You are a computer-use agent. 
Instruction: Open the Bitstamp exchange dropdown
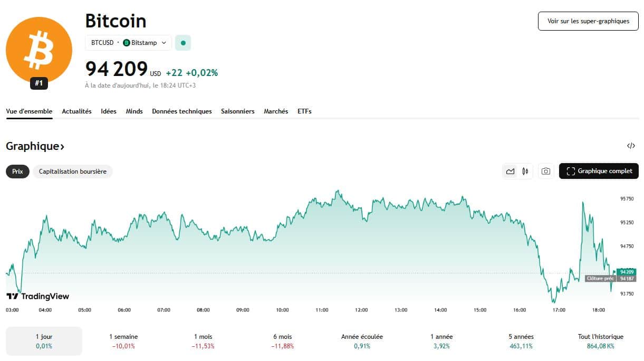164,43
